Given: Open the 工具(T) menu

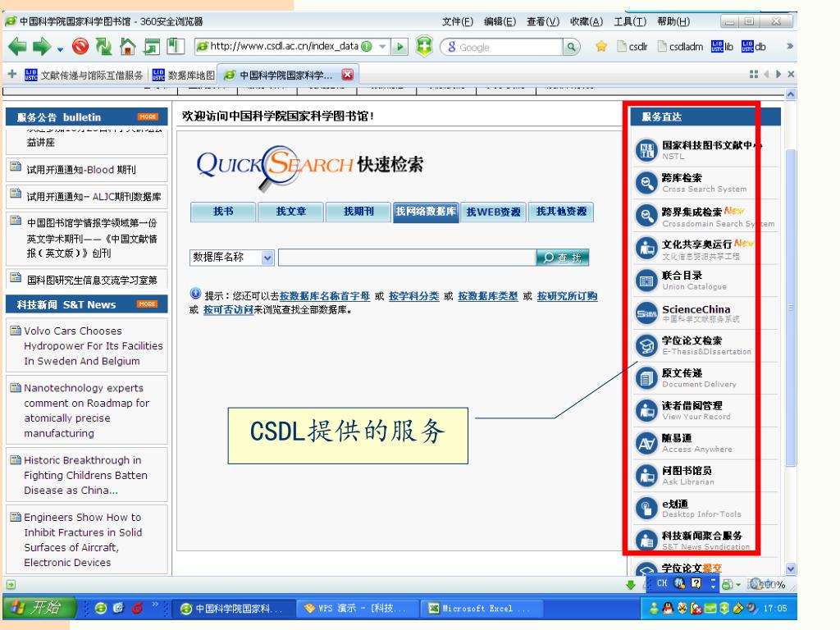Looking at the screenshot, I should coord(630,21).
